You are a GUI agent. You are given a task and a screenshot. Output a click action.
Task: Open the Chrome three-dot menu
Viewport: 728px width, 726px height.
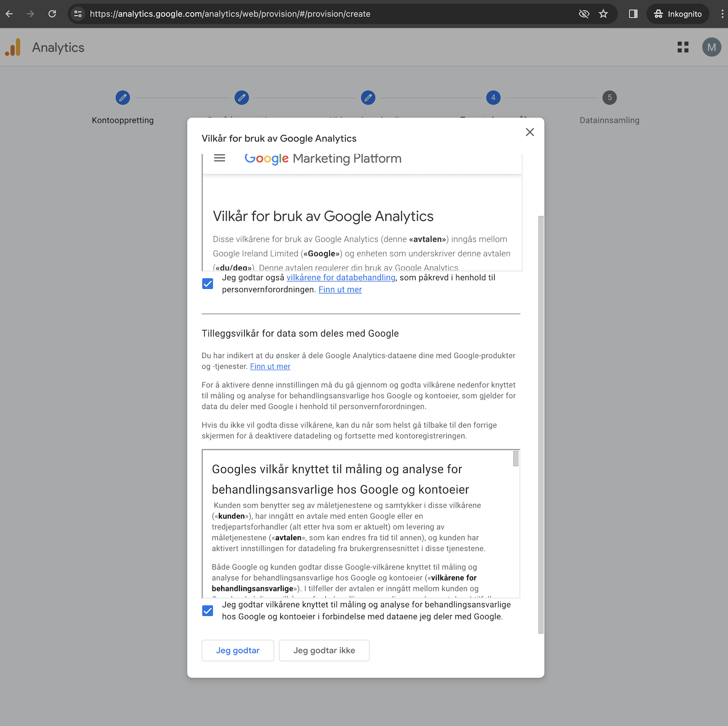coord(722,14)
